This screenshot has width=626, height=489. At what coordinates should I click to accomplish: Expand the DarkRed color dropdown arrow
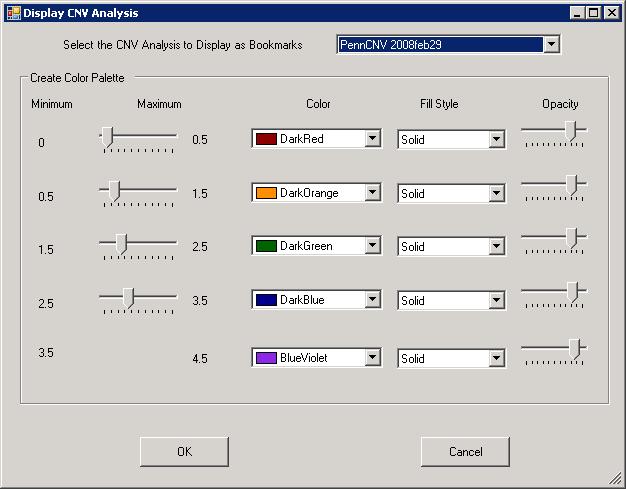pos(372,139)
